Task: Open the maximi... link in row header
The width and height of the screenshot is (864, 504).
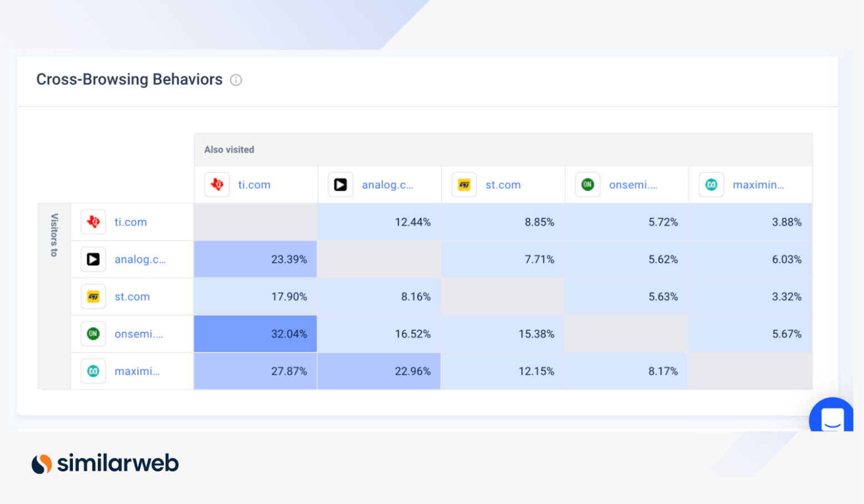Action: (137, 371)
